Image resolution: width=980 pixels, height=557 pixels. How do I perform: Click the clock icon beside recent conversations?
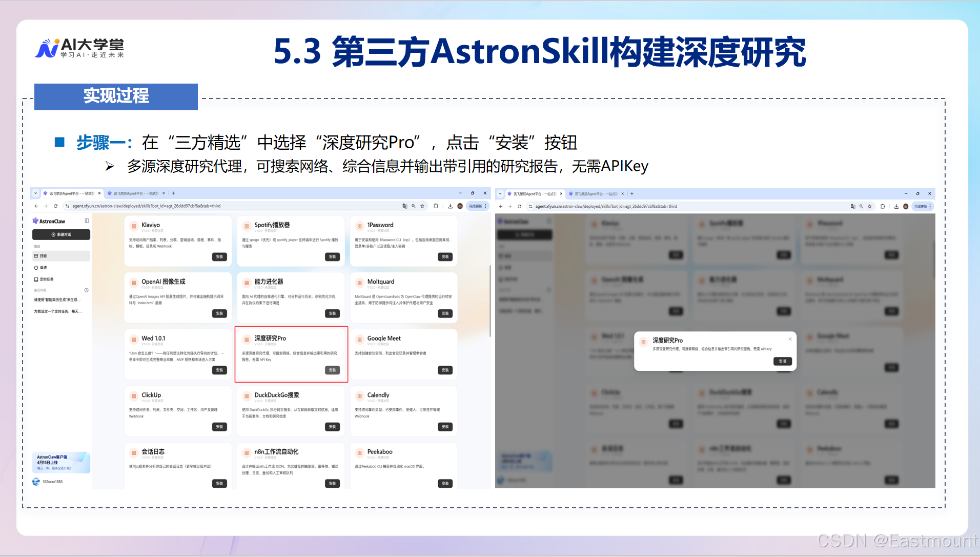point(86,290)
